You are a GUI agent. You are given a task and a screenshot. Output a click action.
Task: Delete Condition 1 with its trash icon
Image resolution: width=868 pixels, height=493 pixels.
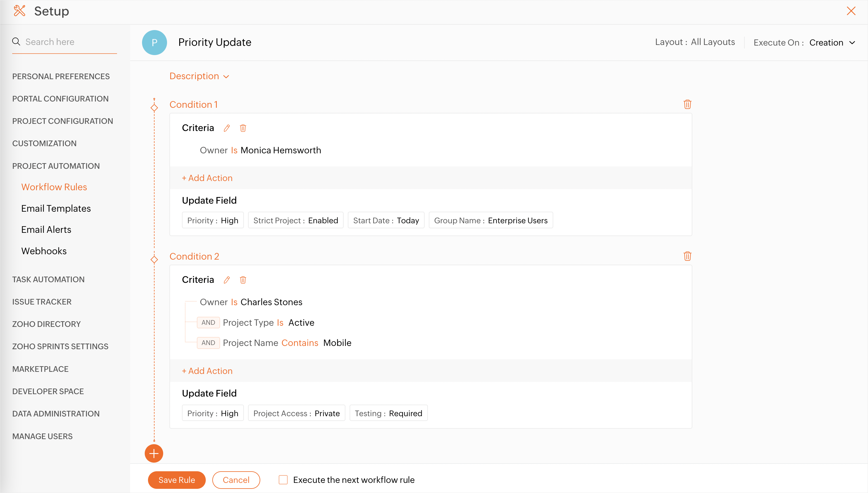(x=687, y=104)
